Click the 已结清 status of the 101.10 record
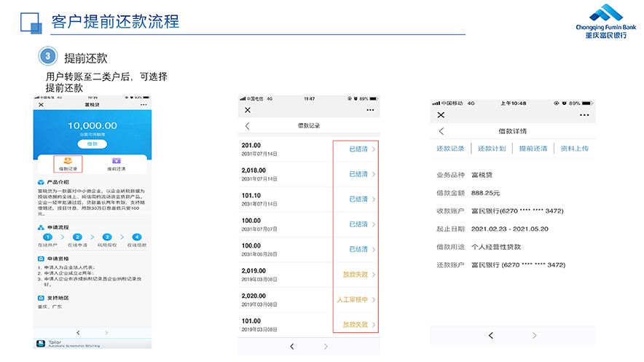 (358, 200)
